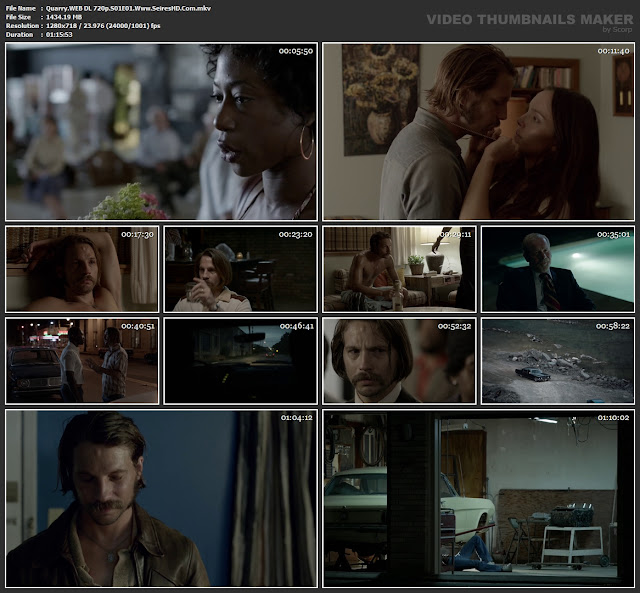Select the thumbnail stamped 00:05:50
Viewport: 640px width, 593px height.
tap(161, 131)
